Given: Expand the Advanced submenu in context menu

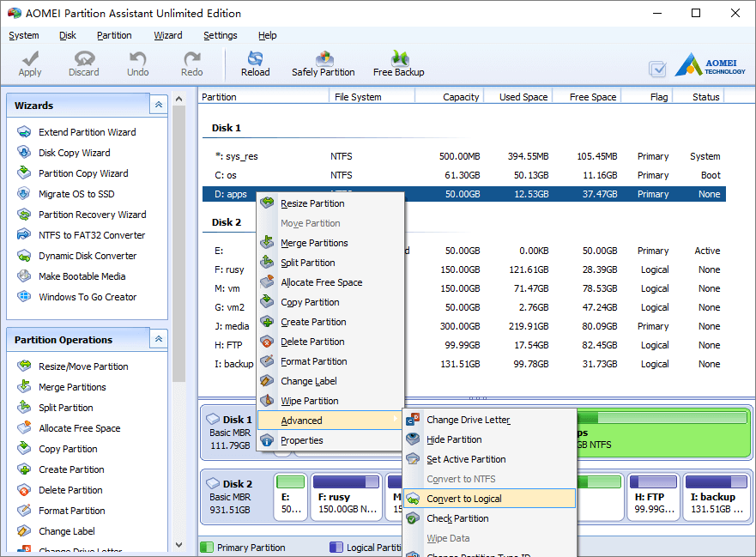Looking at the screenshot, I should pyautogui.click(x=330, y=421).
